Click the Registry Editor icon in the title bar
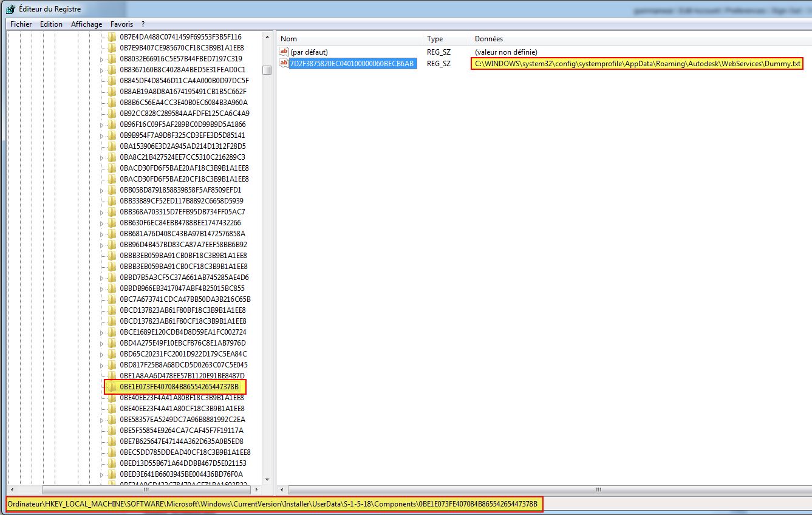Viewport: 812px width, 515px height. pos(10,9)
